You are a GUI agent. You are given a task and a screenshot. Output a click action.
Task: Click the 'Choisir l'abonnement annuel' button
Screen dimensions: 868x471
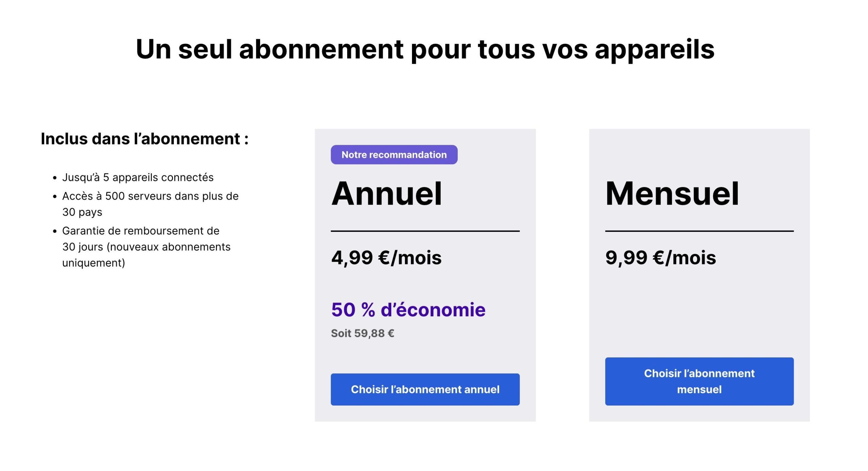pyautogui.click(x=425, y=389)
